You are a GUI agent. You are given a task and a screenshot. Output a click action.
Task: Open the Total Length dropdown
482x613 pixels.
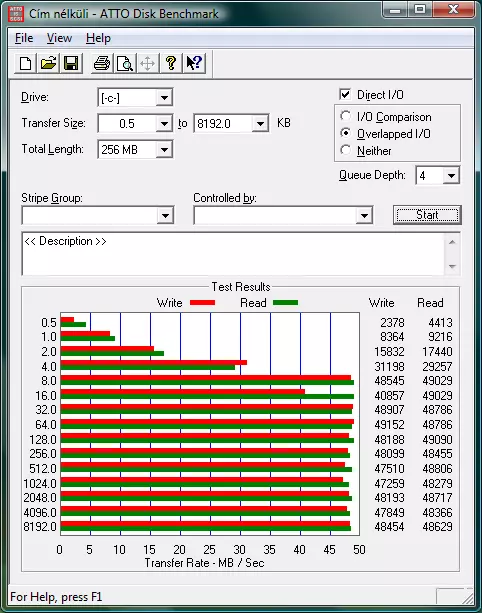point(165,149)
